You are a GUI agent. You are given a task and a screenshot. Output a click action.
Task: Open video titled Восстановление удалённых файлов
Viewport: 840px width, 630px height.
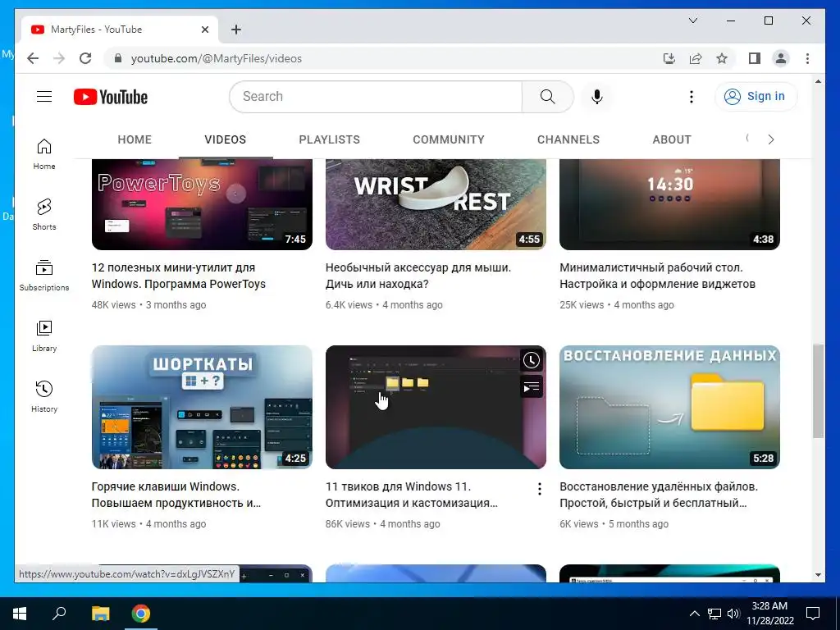point(659,495)
